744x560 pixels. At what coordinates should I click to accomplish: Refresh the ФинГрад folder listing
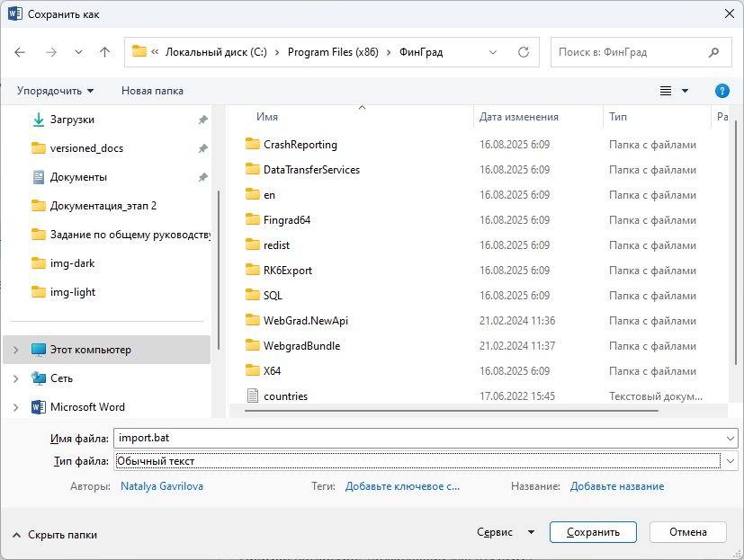point(523,52)
